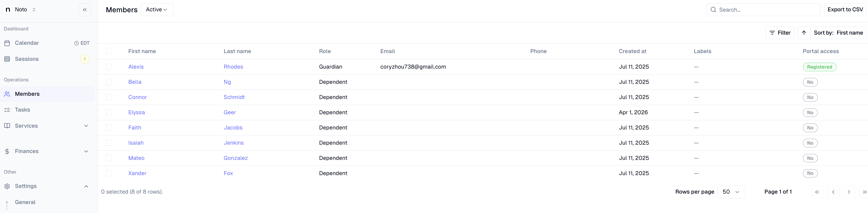Image resolution: width=868 pixels, height=213 pixels.
Task: Click the Sessions notification badge
Action: (x=85, y=59)
